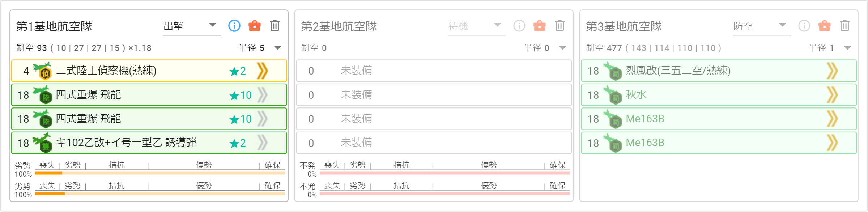Delete 第1基地航空隊 with the trash icon
The image size is (868, 212).
[275, 26]
